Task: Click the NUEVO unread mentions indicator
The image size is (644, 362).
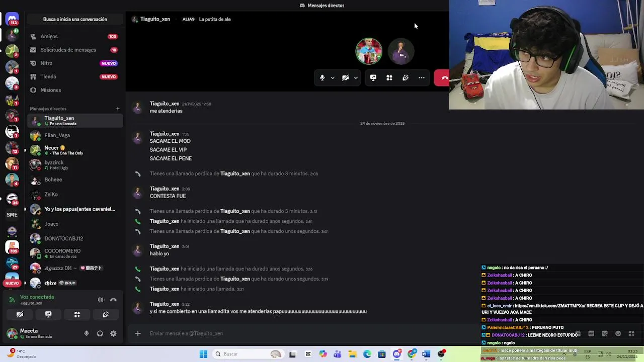Action: (x=12, y=283)
